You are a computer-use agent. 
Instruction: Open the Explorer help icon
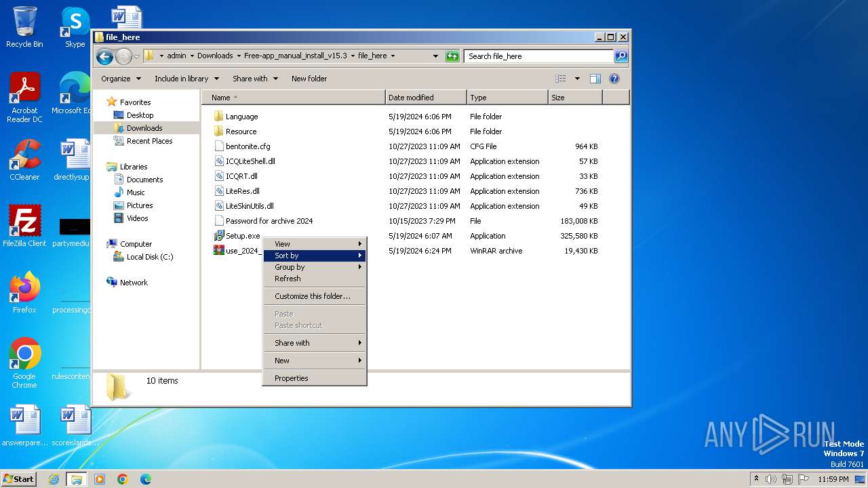pos(614,79)
